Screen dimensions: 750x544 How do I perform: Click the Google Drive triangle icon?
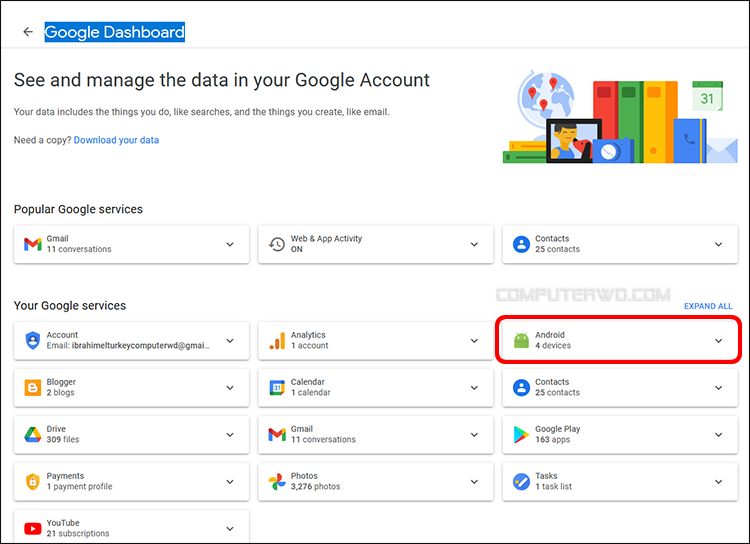tap(33, 434)
